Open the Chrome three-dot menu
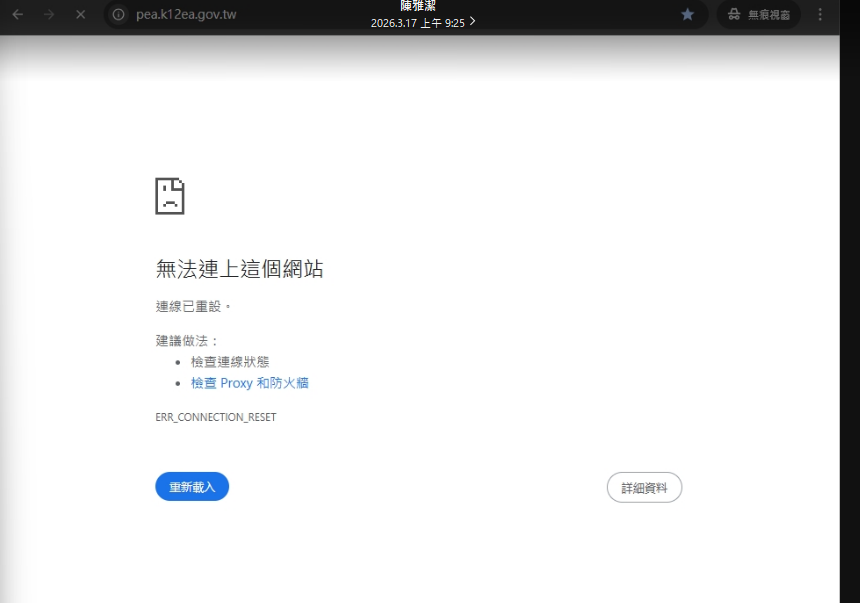860x603 pixels. point(820,14)
